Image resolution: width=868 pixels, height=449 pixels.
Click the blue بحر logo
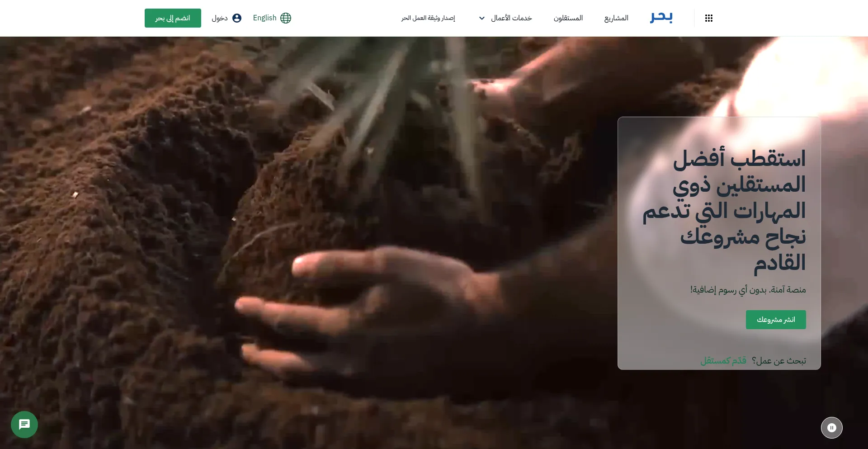point(661,18)
